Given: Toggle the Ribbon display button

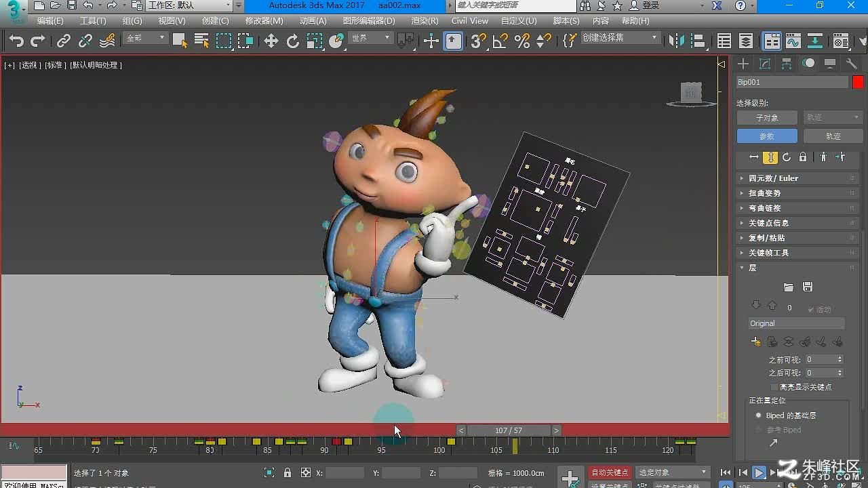Looking at the screenshot, I should [x=772, y=41].
